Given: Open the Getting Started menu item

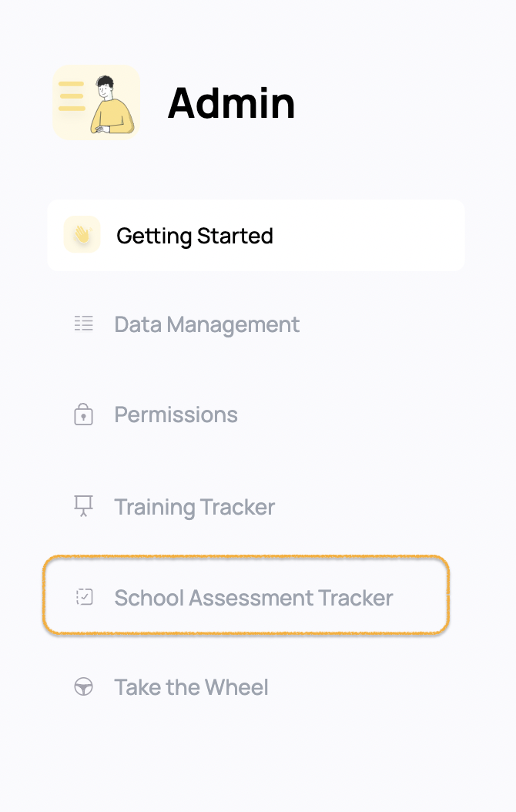Looking at the screenshot, I should [x=256, y=236].
